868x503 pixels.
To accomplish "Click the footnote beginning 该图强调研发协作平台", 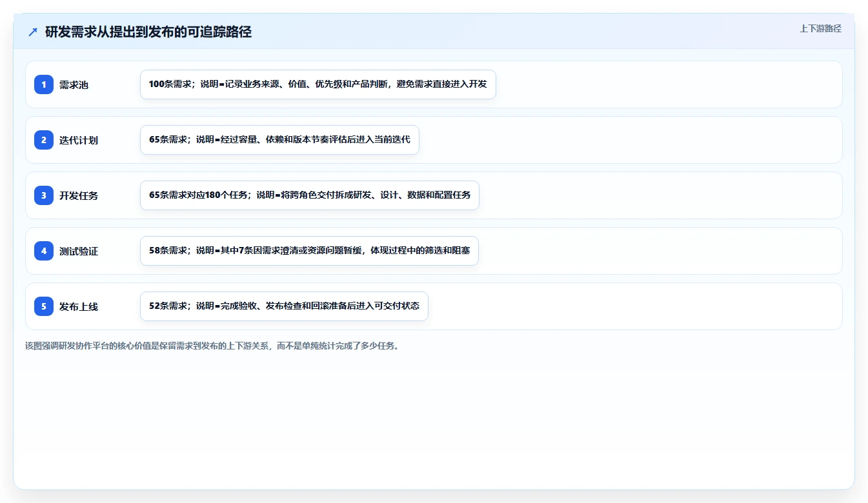I will coord(212,346).
